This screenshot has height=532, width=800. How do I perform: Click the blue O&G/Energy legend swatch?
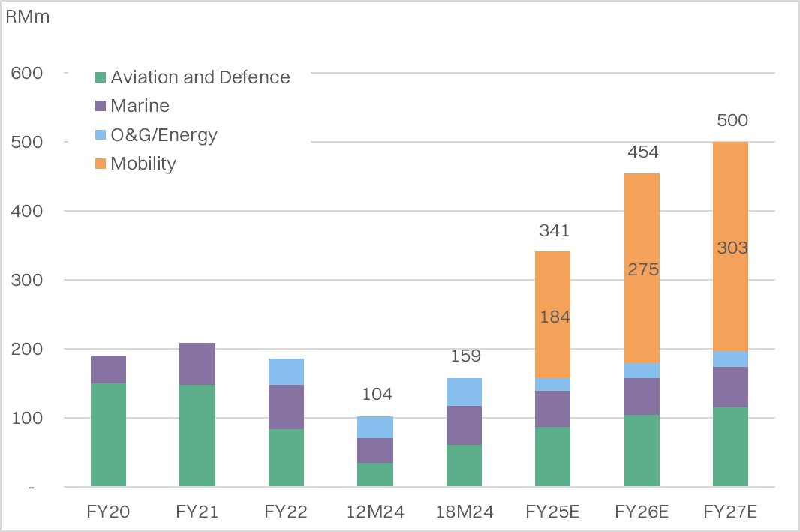point(101,135)
